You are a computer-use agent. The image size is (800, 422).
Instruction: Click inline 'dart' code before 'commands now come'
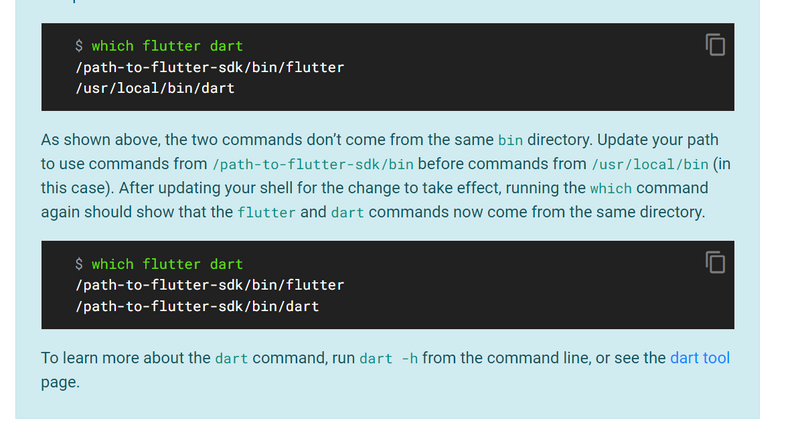point(347,212)
